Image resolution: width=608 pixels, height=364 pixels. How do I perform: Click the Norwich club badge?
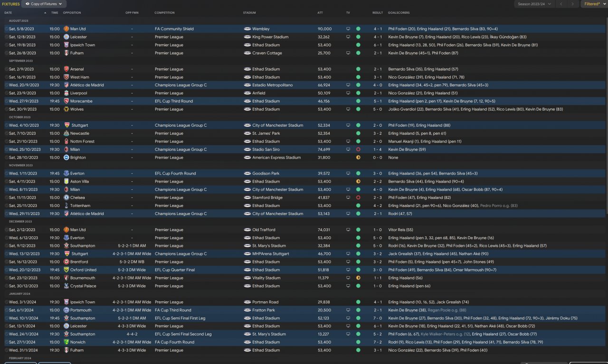click(66, 342)
